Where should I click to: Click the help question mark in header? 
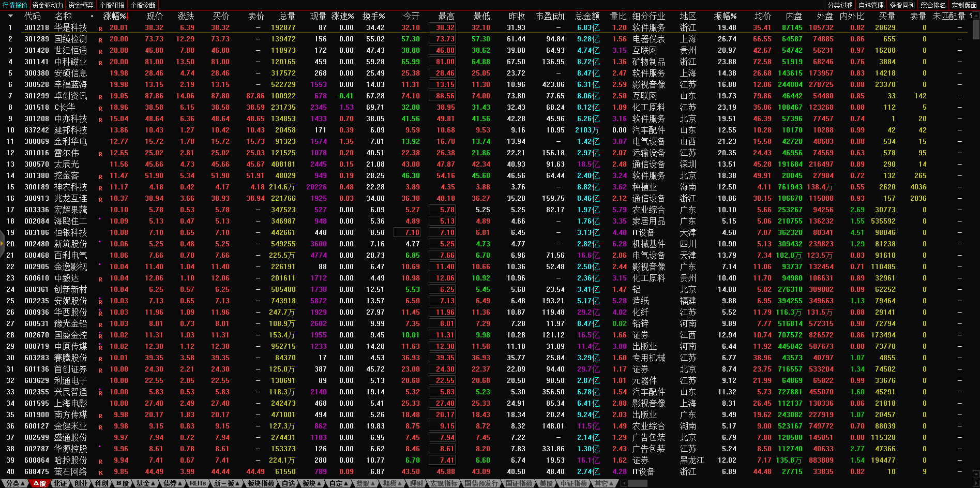click(x=971, y=16)
